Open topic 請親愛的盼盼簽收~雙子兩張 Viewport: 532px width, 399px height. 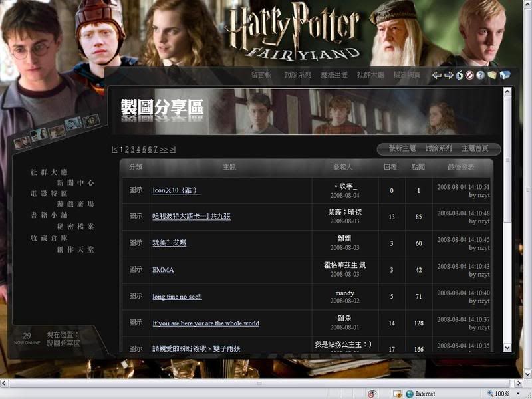(x=196, y=348)
